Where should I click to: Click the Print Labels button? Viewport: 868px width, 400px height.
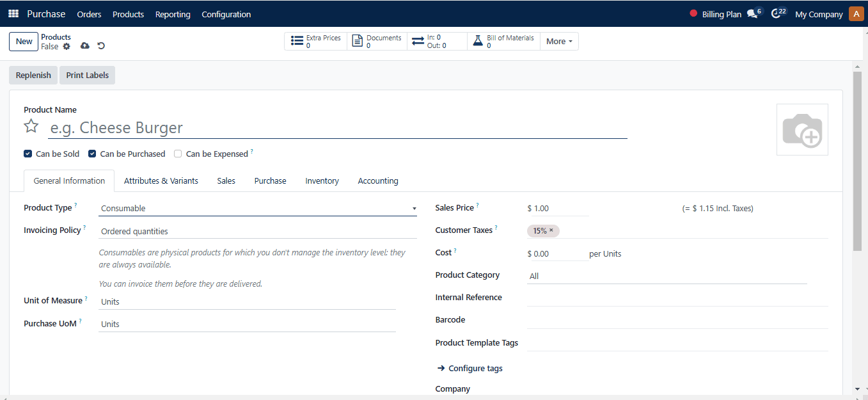(x=88, y=75)
